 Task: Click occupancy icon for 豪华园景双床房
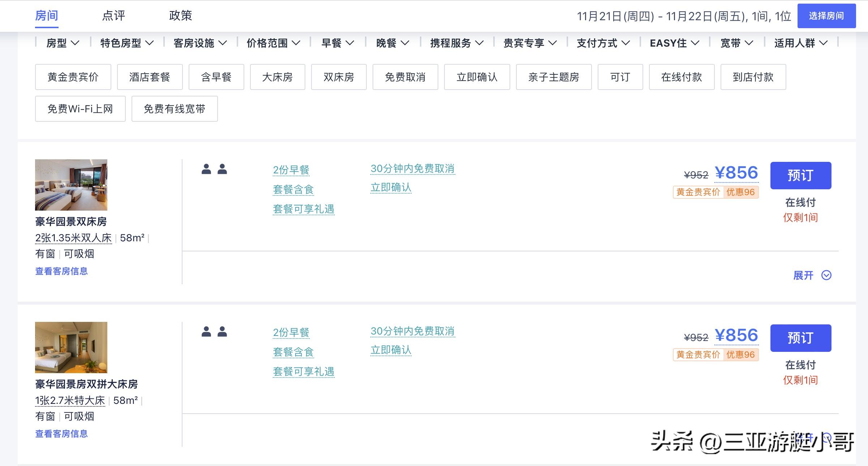(x=214, y=169)
